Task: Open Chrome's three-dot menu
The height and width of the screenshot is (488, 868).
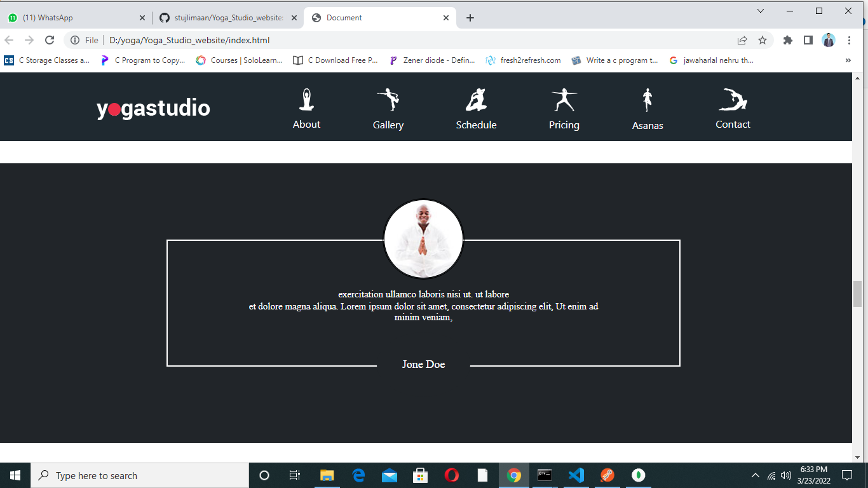Action: coord(850,40)
